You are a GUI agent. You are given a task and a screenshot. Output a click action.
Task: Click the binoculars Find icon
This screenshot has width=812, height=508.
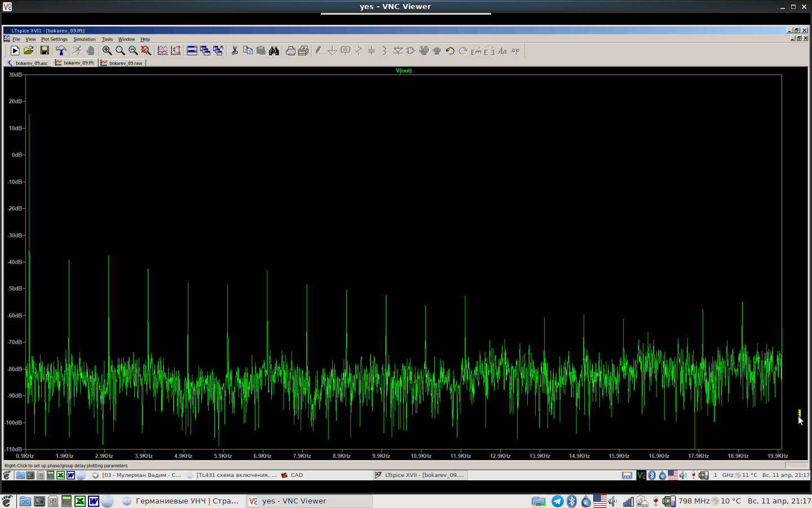click(x=274, y=51)
